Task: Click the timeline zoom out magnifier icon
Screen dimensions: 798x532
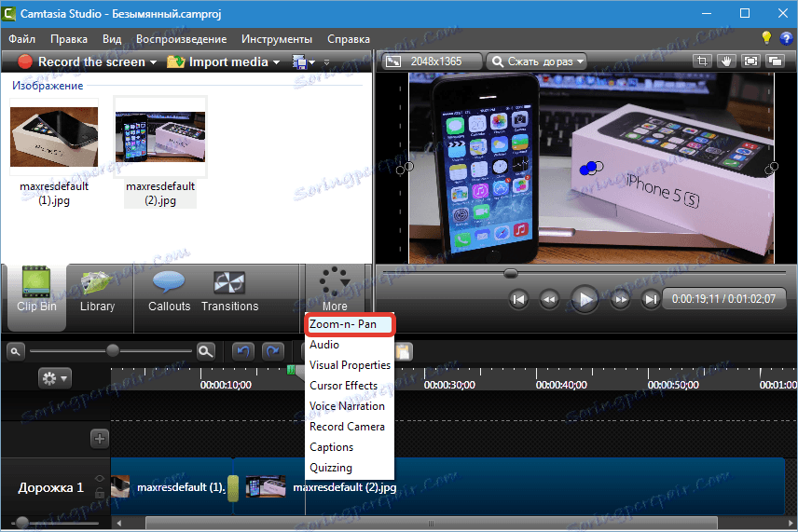Action: click(15, 351)
